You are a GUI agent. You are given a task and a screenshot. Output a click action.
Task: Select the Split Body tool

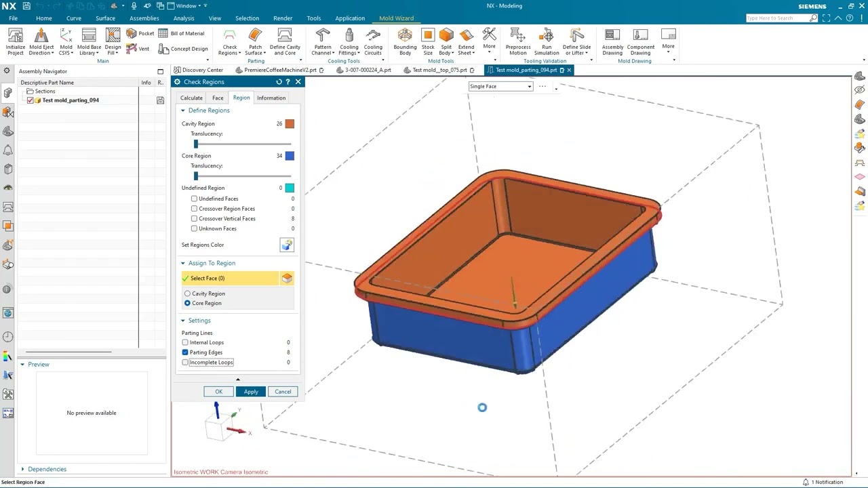[446, 41]
